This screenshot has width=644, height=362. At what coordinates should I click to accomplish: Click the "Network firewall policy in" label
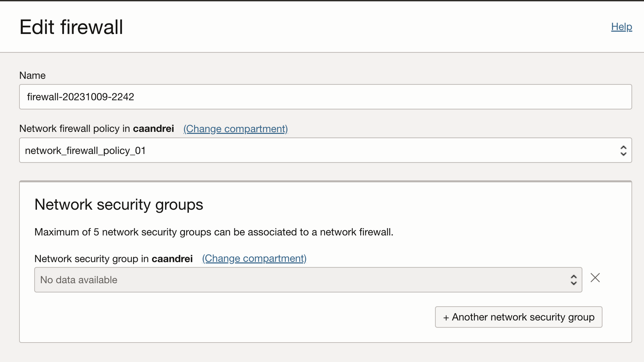pyautogui.click(x=74, y=129)
